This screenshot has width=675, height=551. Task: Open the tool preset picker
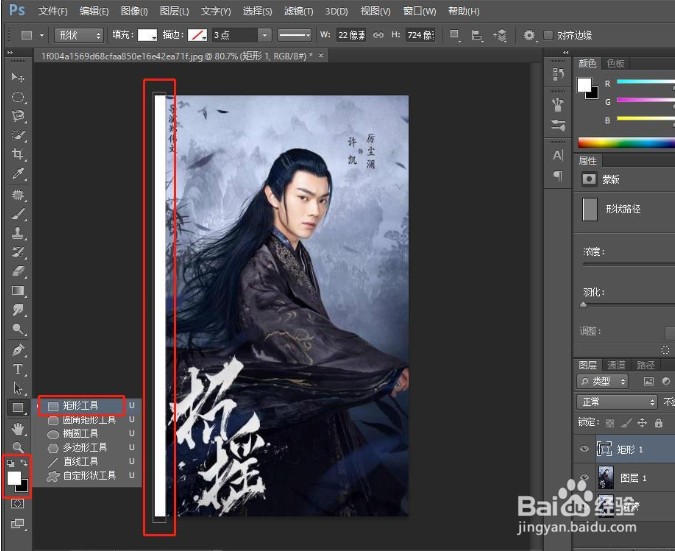pyautogui.click(x=32, y=35)
